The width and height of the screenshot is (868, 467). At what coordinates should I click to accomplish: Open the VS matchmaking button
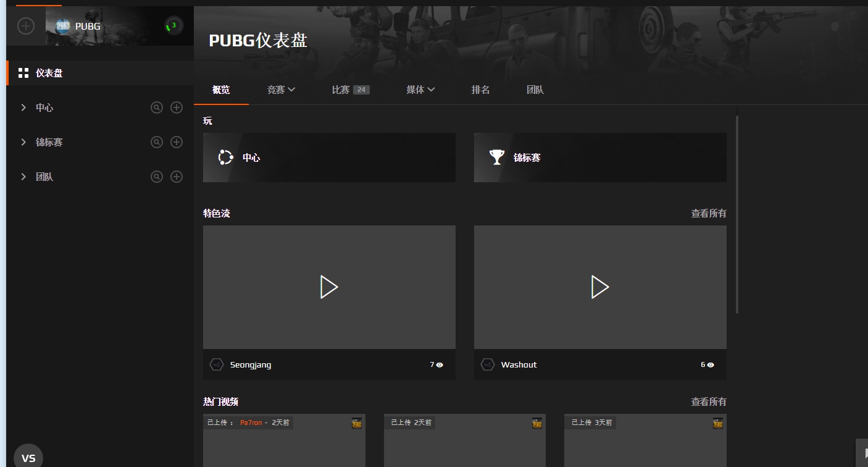point(28,458)
